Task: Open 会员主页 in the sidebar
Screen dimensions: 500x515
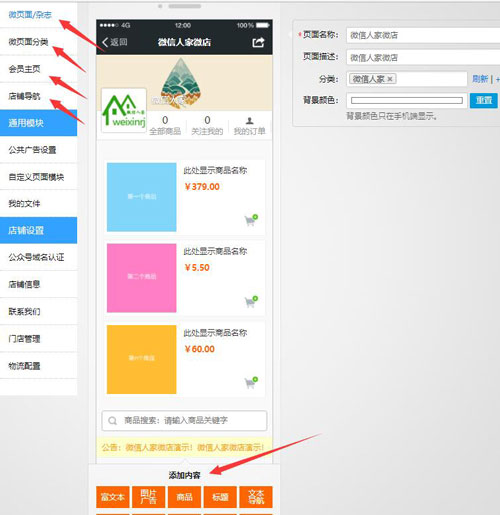Action: point(24,69)
